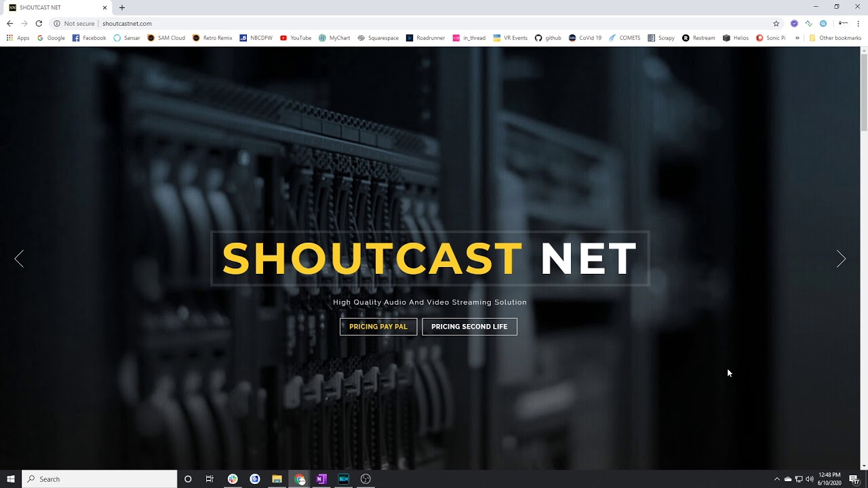The image size is (868, 488).
Task: Click the purple extension icon in toolbar
Action: coord(794,23)
